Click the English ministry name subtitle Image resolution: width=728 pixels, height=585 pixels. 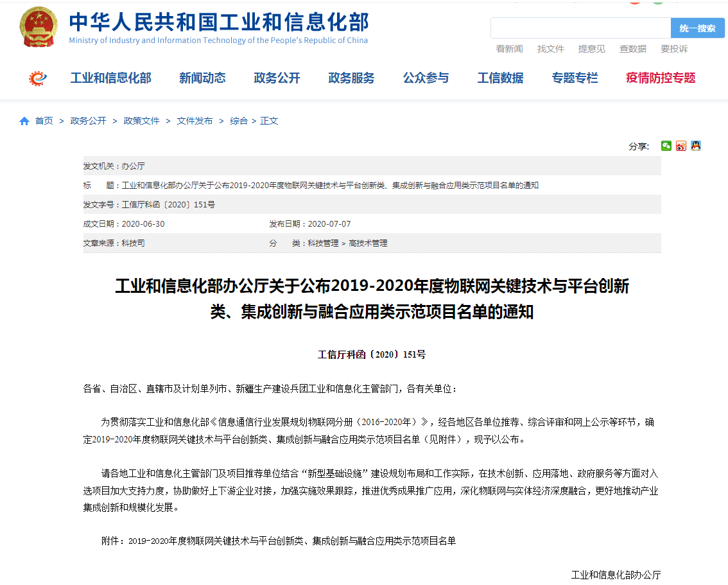(x=218, y=40)
